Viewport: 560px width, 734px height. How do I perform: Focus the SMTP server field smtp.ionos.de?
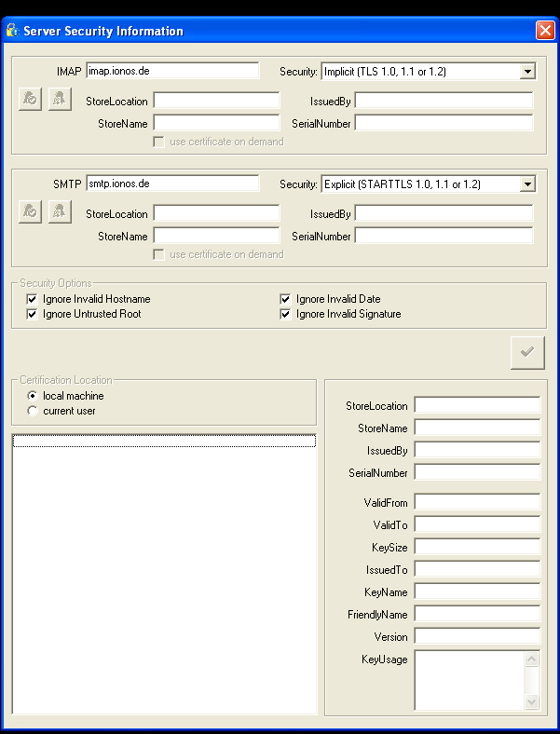172,184
